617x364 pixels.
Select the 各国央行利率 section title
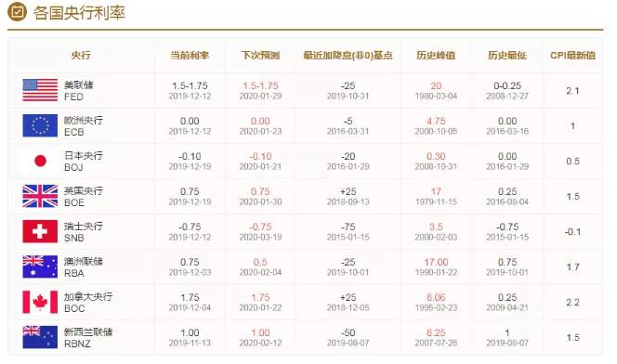(80, 13)
